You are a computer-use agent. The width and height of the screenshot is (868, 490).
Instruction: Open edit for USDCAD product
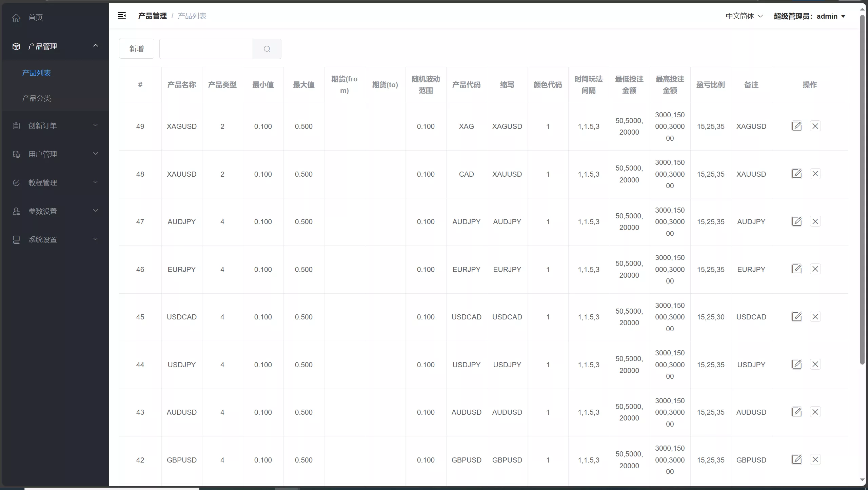point(796,317)
